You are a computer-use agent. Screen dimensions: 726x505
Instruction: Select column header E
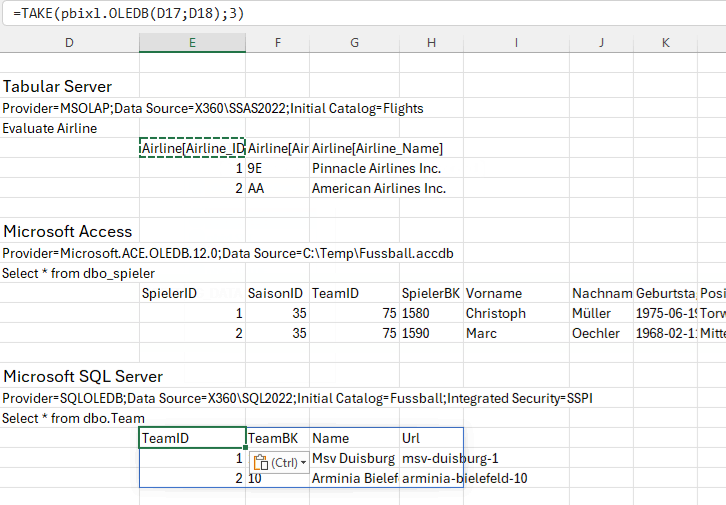coord(192,42)
